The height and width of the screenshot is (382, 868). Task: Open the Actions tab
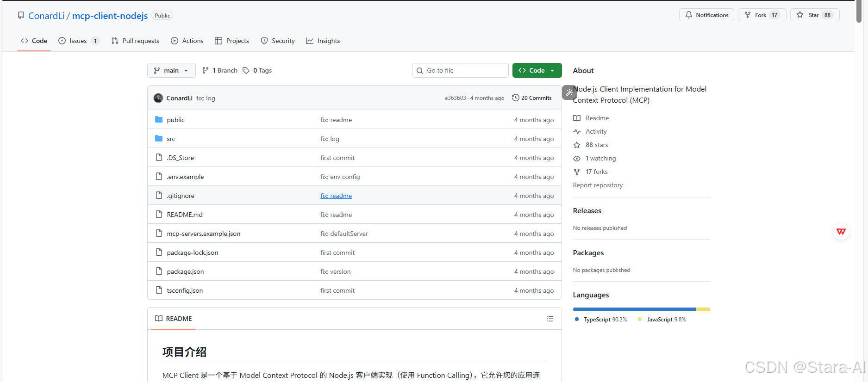[187, 41]
